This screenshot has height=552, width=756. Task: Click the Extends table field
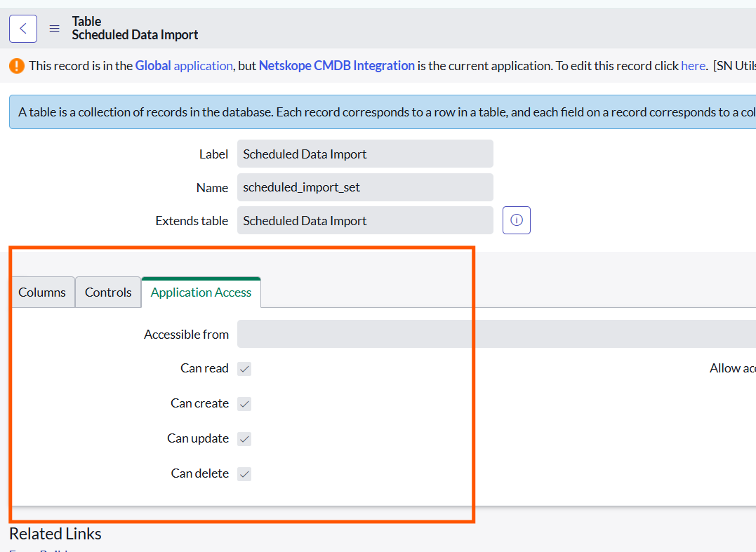pos(365,220)
